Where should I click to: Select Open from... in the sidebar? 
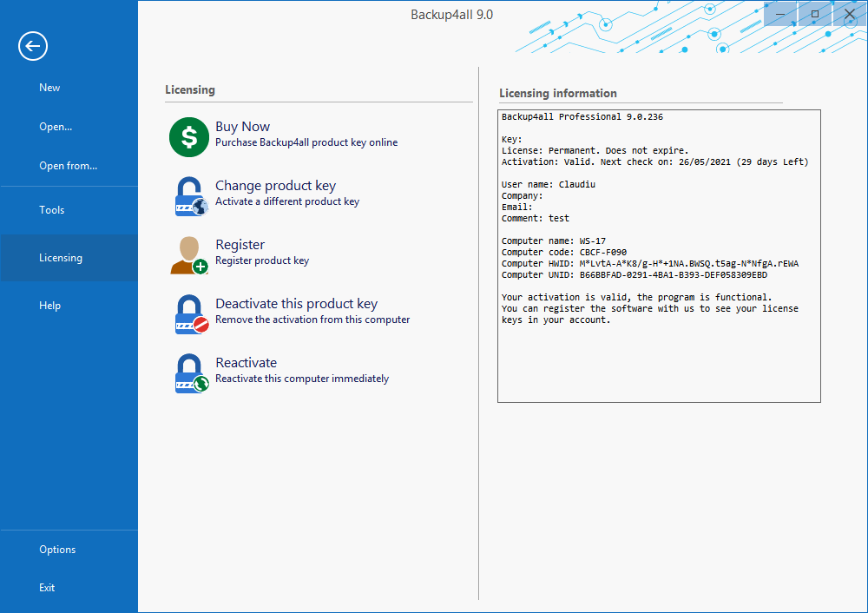69,166
